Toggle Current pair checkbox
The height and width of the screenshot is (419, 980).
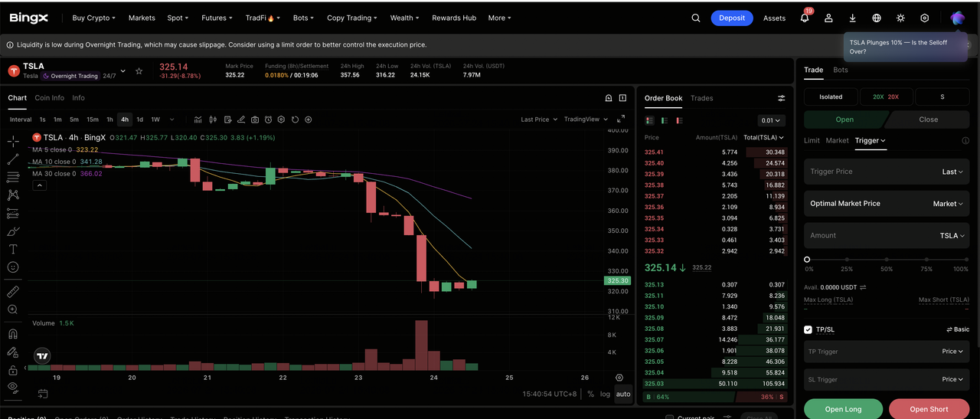[x=670, y=417]
